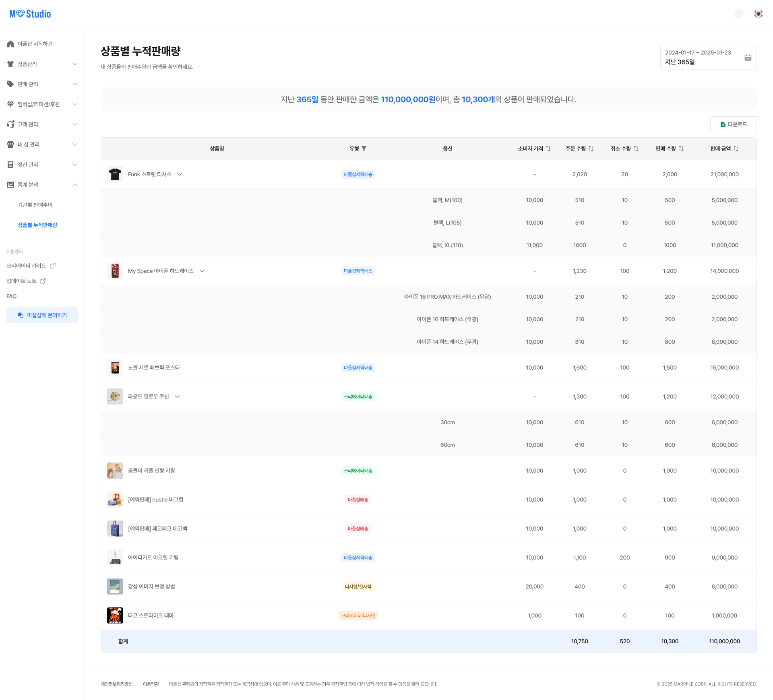Click 마플샵에 문의하기 button
773x700 pixels.
(42, 315)
